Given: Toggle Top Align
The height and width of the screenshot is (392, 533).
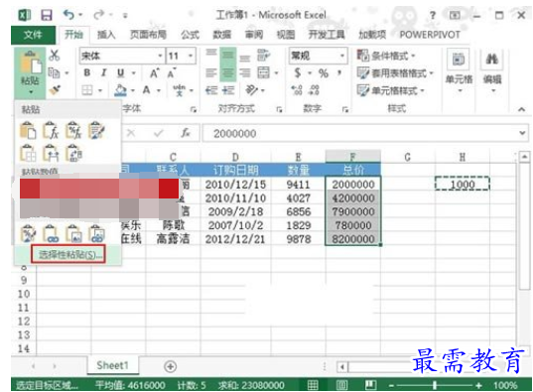Looking at the screenshot, I should [211, 53].
